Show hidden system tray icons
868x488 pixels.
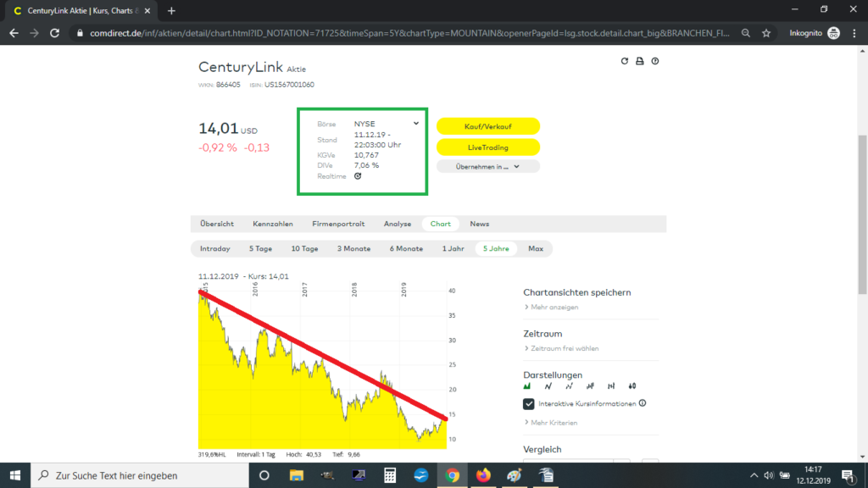click(754, 475)
